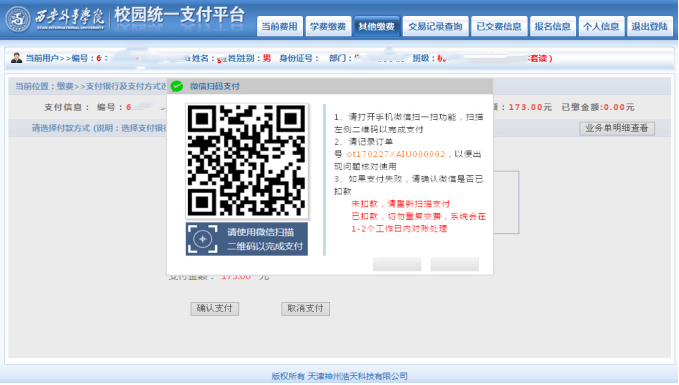The width and height of the screenshot is (679, 385).
Task: Click the 173.00元 amount text
Action: pyautogui.click(x=530, y=107)
